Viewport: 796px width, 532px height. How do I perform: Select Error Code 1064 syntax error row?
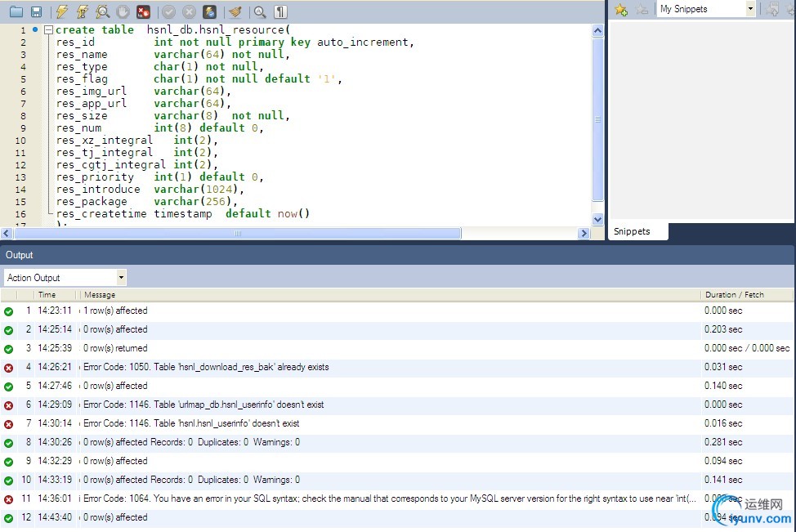point(396,498)
